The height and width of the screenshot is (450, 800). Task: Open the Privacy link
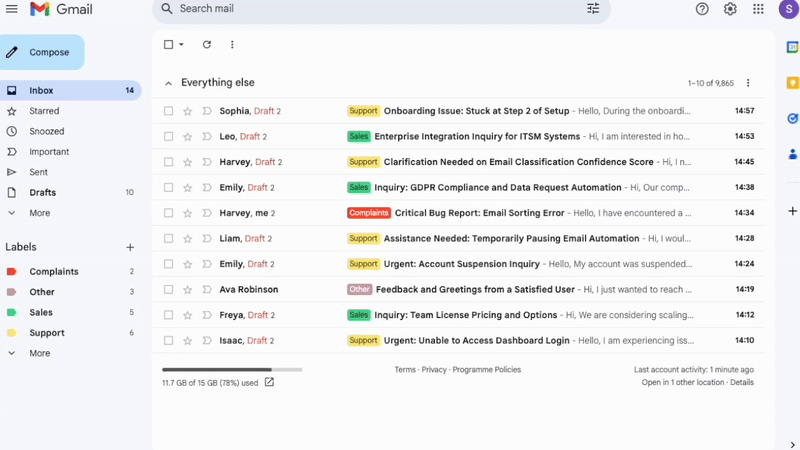(434, 369)
